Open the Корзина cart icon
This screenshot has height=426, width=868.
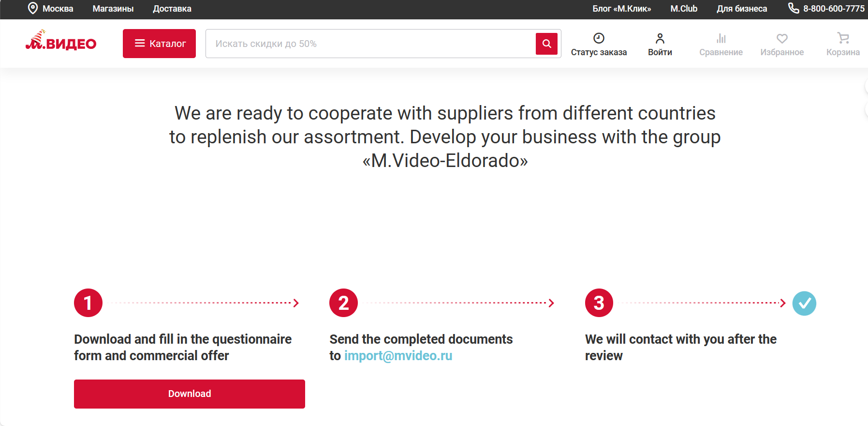click(x=843, y=38)
